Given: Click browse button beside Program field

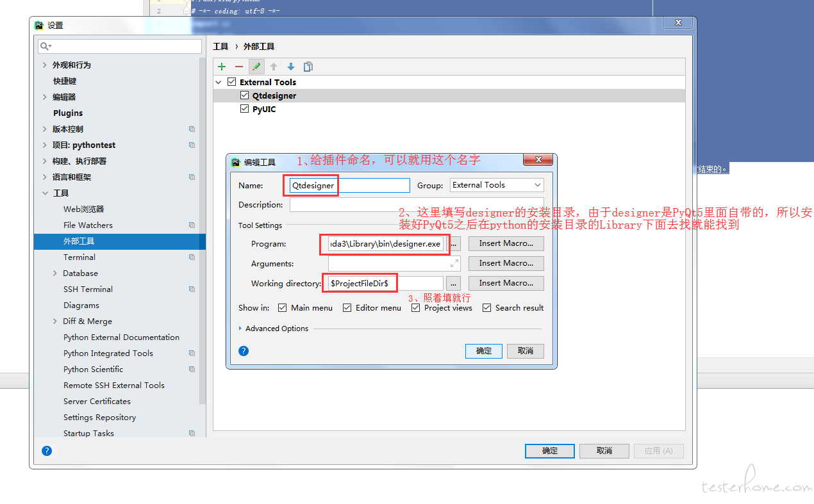Looking at the screenshot, I should click(x=453, y=243).
